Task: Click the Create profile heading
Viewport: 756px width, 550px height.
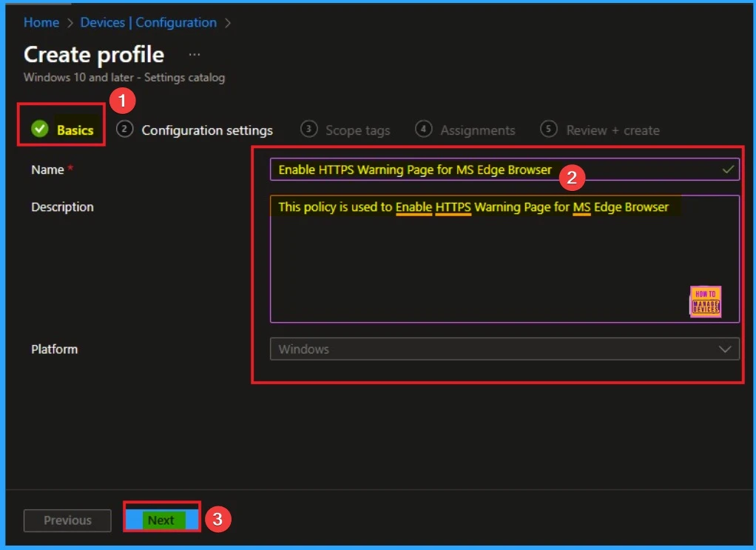Action: [x=94, y=55]
